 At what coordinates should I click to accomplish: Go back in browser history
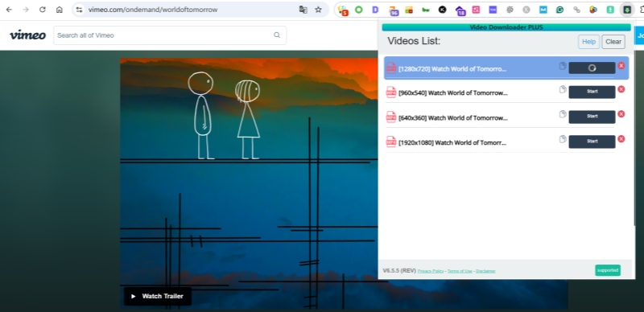9,10
